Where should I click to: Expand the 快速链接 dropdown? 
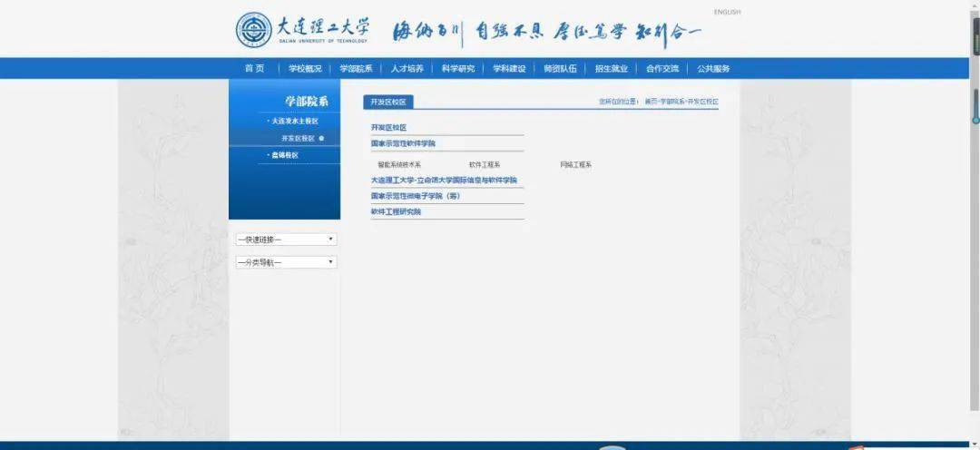[286, 240]
